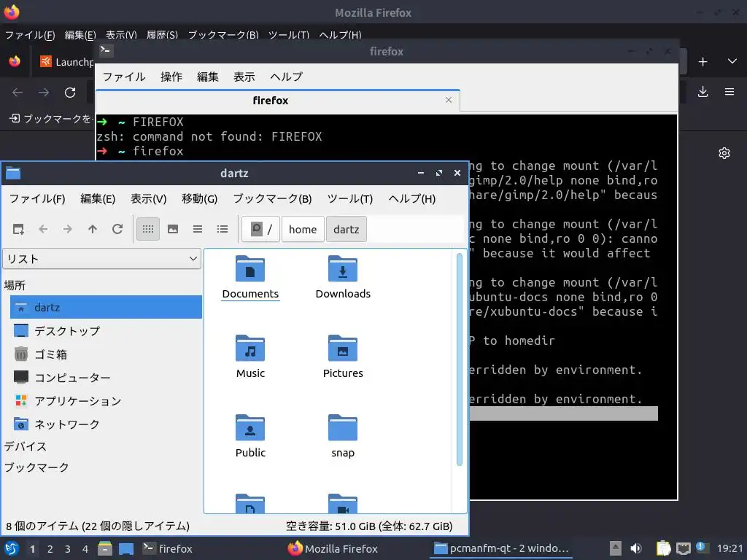Switch to detailed list view mode
The width and height of the screenshot is (747, 560).
[222, 229]
